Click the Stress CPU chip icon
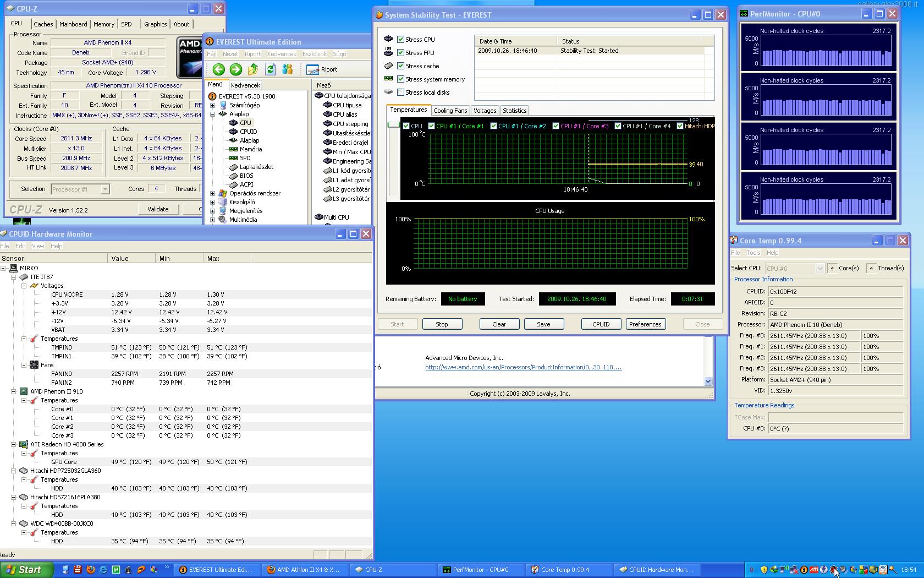This screenshot has height=578, width=924. [388, 39]
